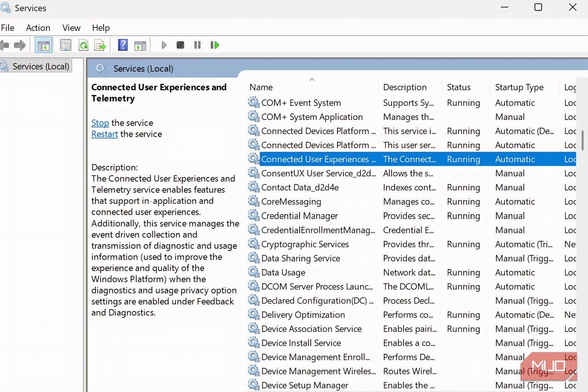
Task: Select the Connected User Experiences service row
Action: point(412,159)
